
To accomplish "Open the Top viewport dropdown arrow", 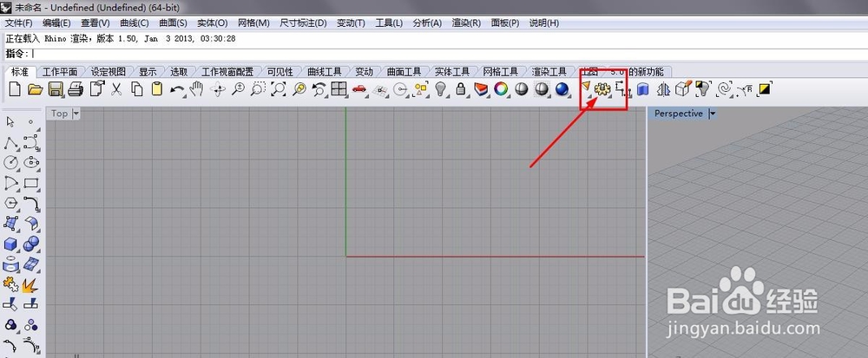I will click(x=76, y=114).
